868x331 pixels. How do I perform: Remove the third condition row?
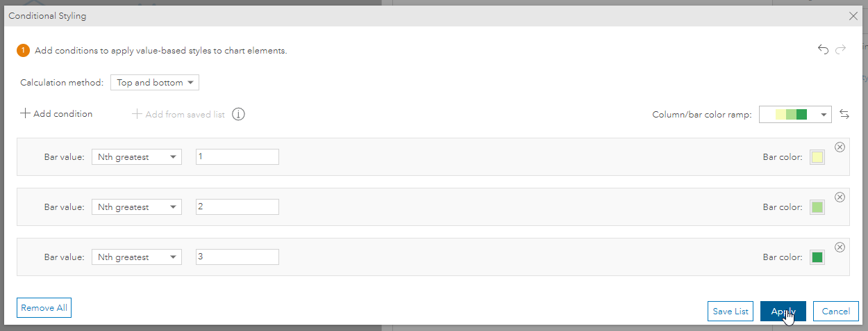(x=840, y=247)
